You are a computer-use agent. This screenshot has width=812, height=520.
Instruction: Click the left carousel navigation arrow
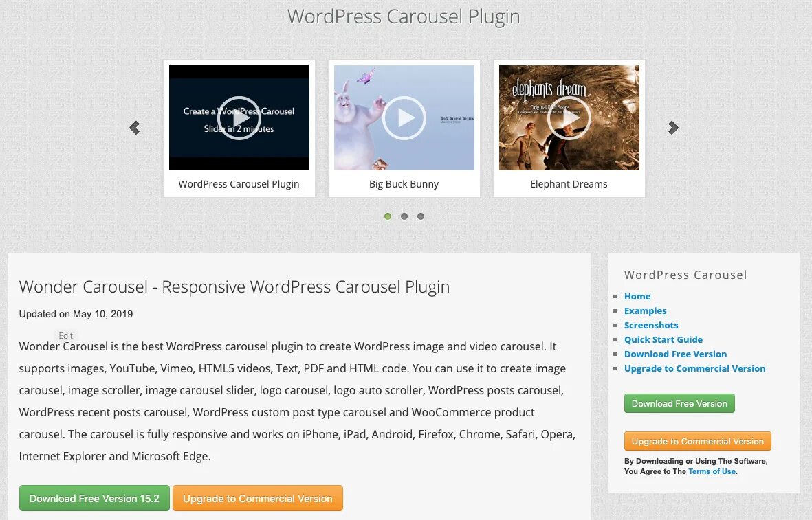tap(134, 127)
